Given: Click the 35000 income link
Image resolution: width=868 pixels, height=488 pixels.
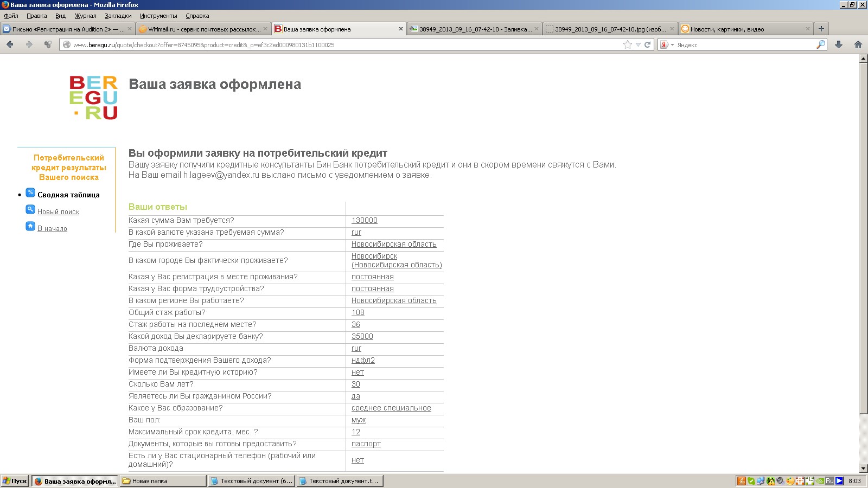Looking at the screenshot, I should [362, 336].
